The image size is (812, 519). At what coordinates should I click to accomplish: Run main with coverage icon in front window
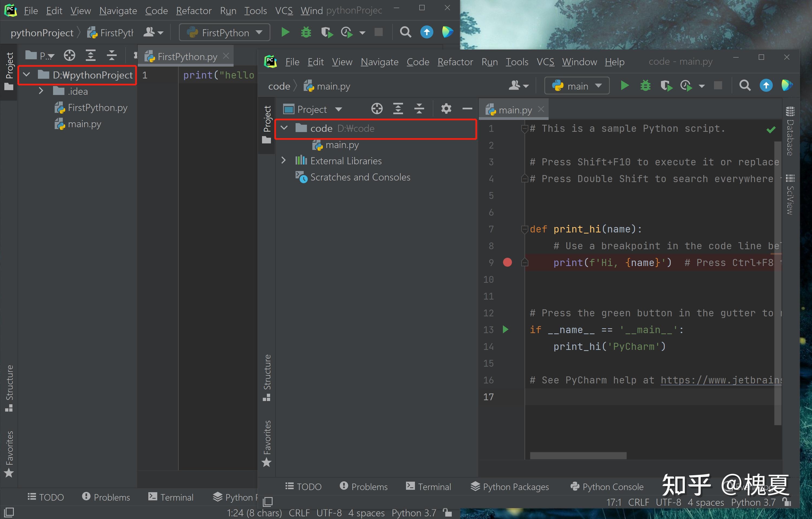tap(666, 86)
